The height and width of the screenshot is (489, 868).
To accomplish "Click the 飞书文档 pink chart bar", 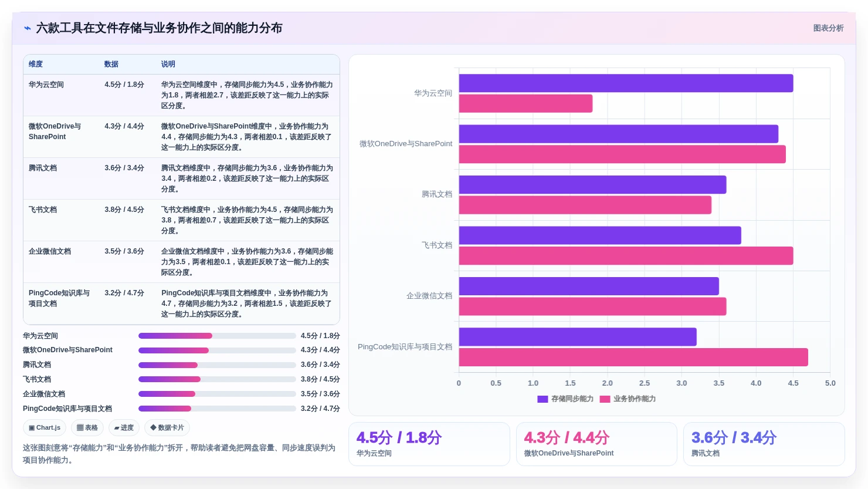I will point(626,256).
